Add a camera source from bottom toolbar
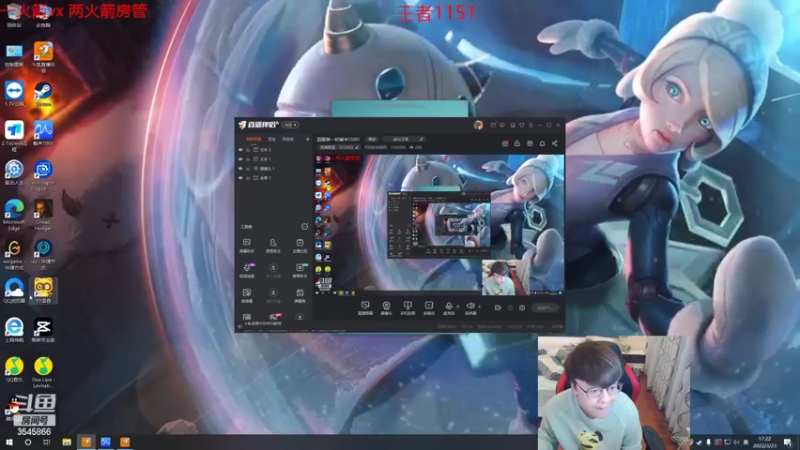 pos(386,308)
